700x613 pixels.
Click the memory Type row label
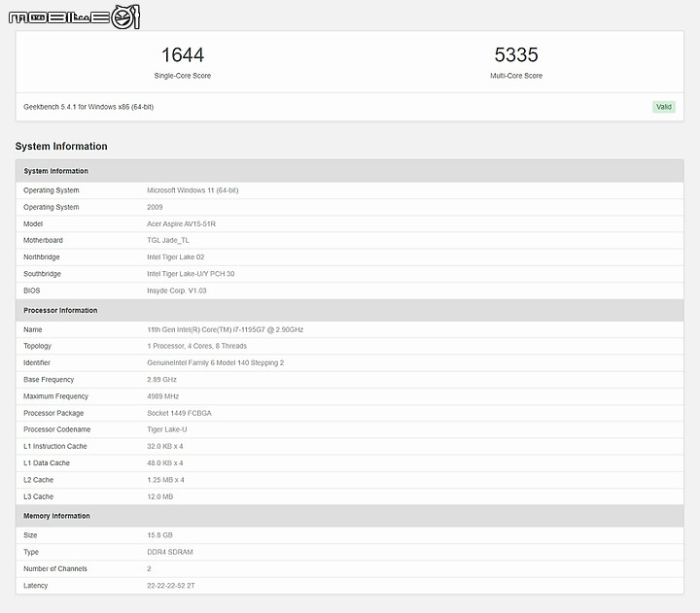31,553
